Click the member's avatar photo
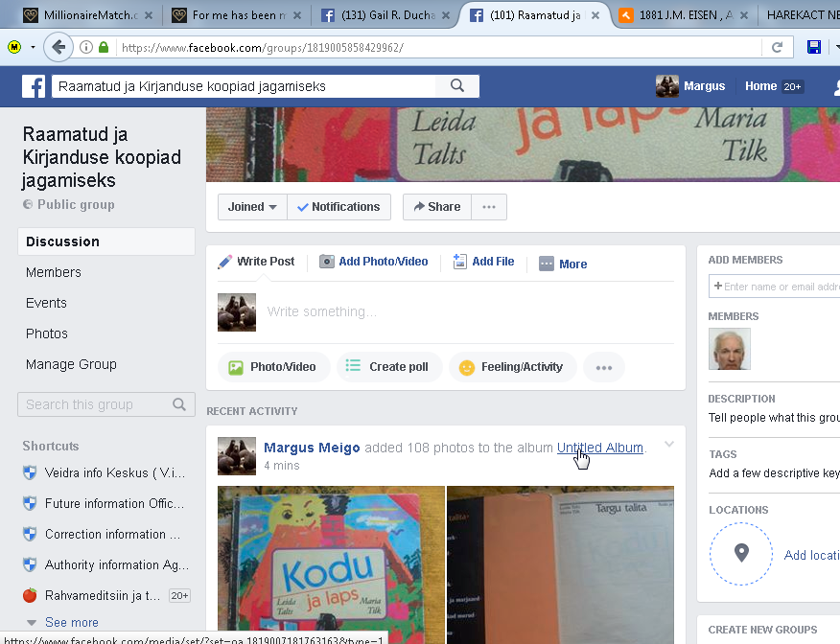Image resolution: width=840 pixels, height=644 pixels. 729,349
